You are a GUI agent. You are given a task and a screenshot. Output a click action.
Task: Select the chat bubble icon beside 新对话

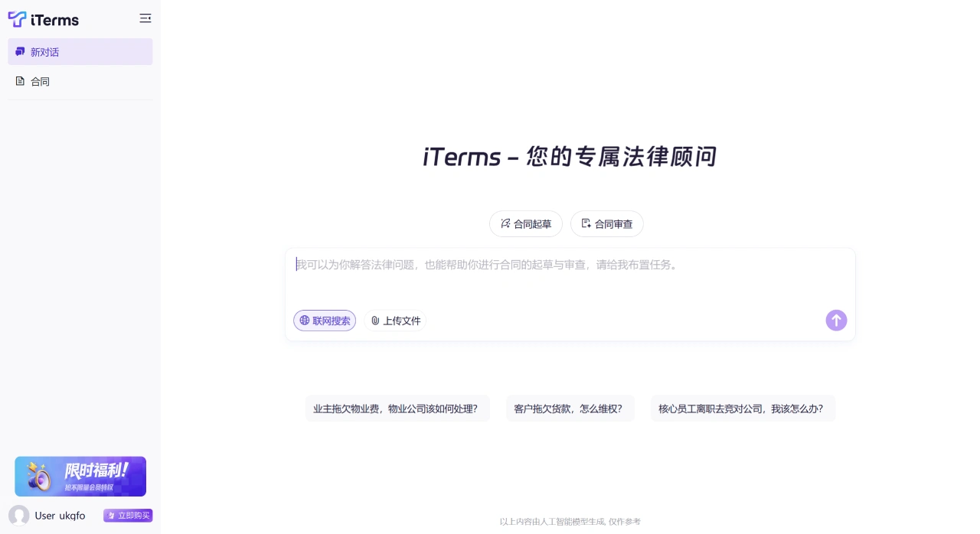(19, 51)
